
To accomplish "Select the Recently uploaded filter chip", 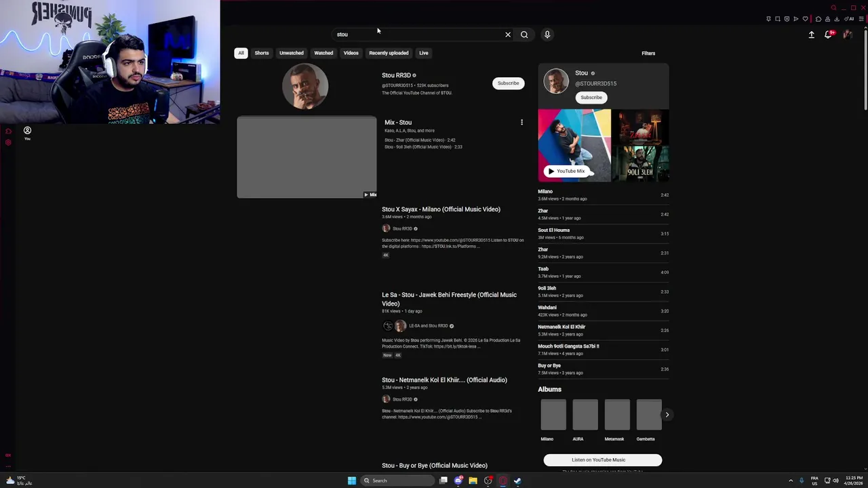I will tap(389, 53).
